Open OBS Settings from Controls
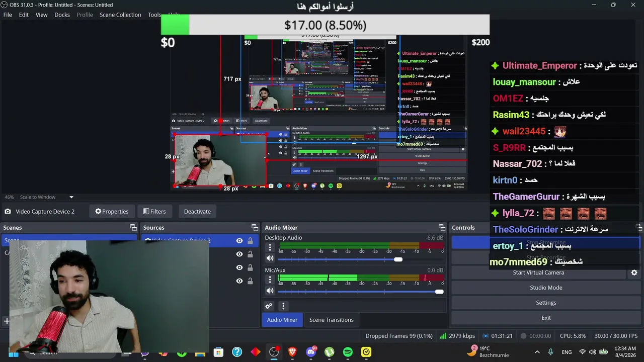644x362 pixels. [546, 303]
